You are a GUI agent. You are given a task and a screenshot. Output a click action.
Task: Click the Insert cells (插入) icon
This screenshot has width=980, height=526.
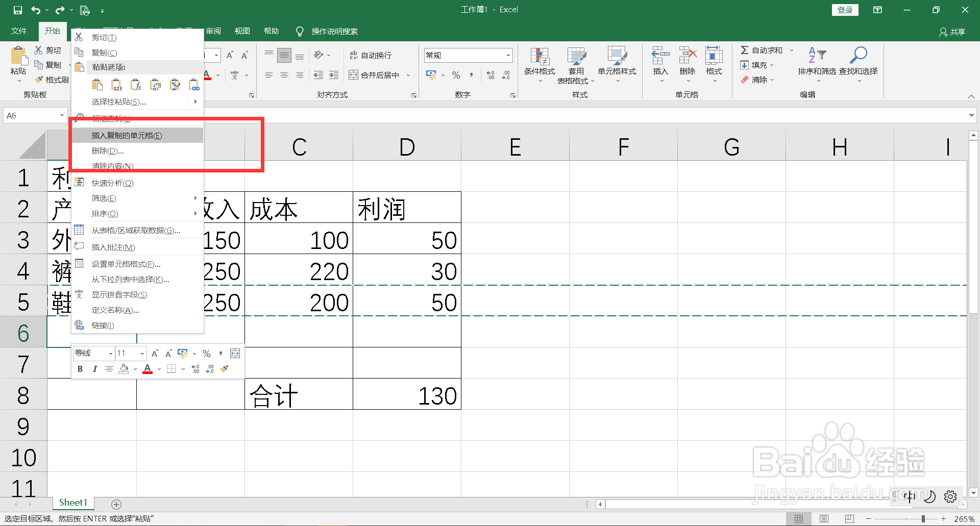coord(660,60)
